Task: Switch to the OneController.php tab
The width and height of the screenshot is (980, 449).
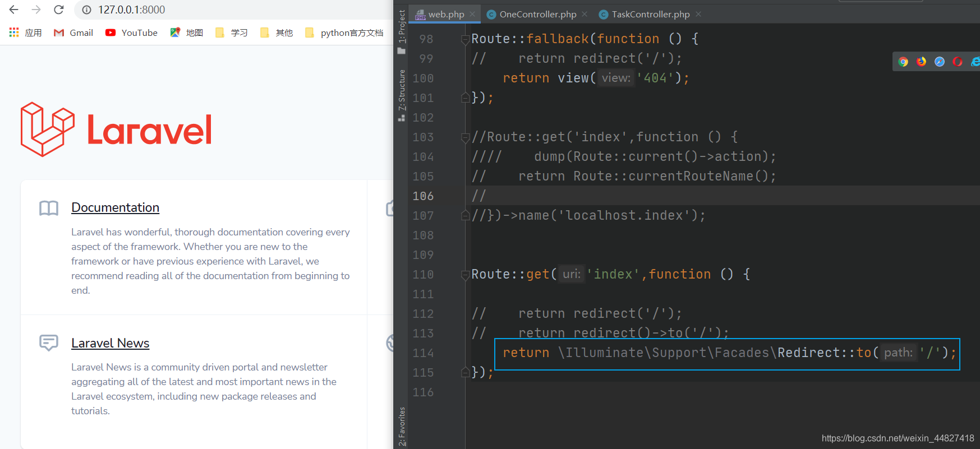Action: [x=537, y=14]
